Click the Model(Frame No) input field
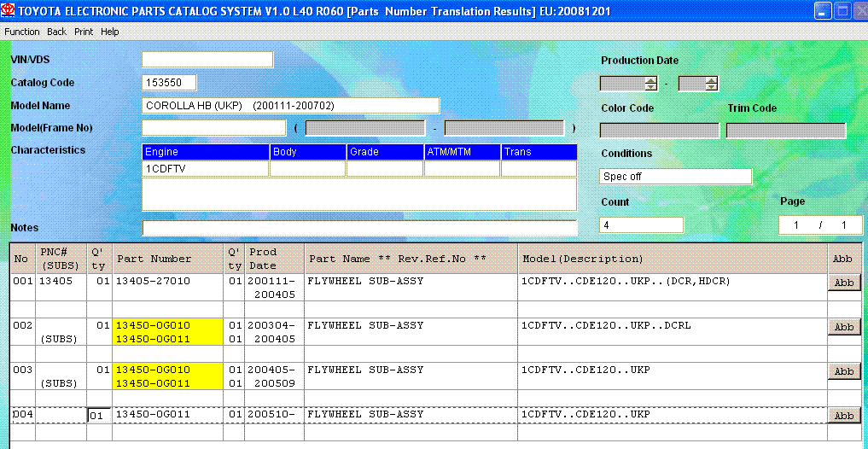Viewport: 868px width, 449px height. [x=213, y=128]
